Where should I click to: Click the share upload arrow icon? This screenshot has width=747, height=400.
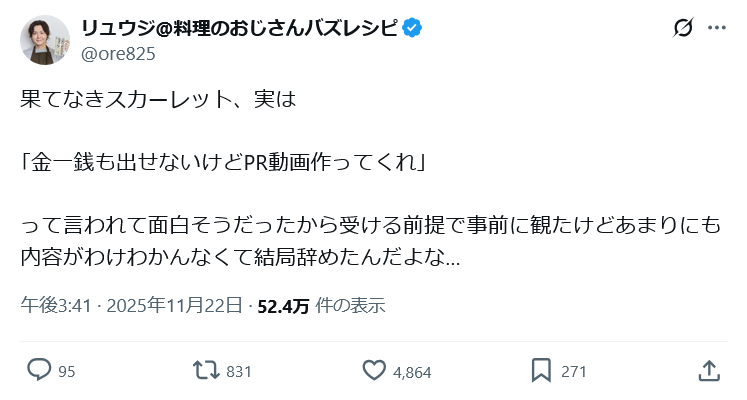[x=709, y=370]
